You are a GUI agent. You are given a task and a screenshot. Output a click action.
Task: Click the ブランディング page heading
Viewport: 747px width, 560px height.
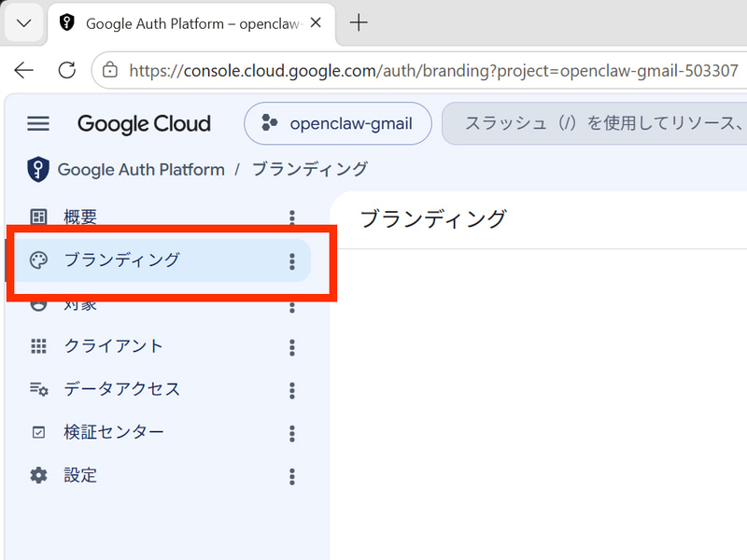point(433,219)
